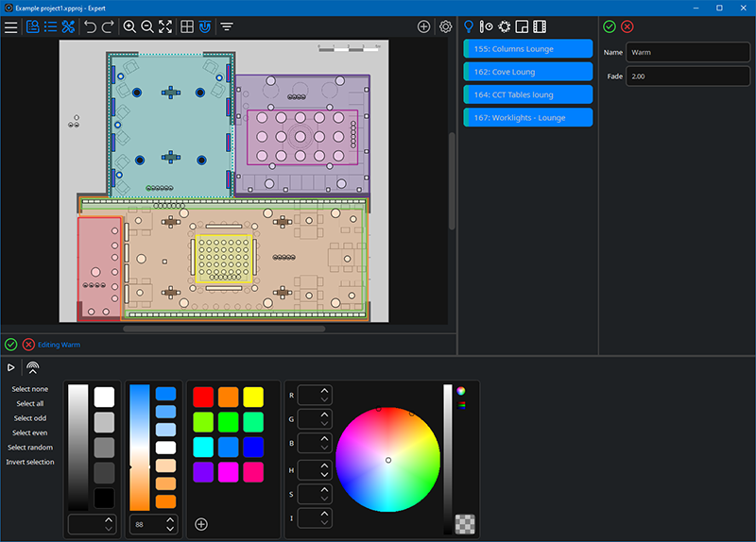756x542 pixels.
Task: Click the color temperature gradient slider
Action: pyautogui.click(x=139, y=447)
